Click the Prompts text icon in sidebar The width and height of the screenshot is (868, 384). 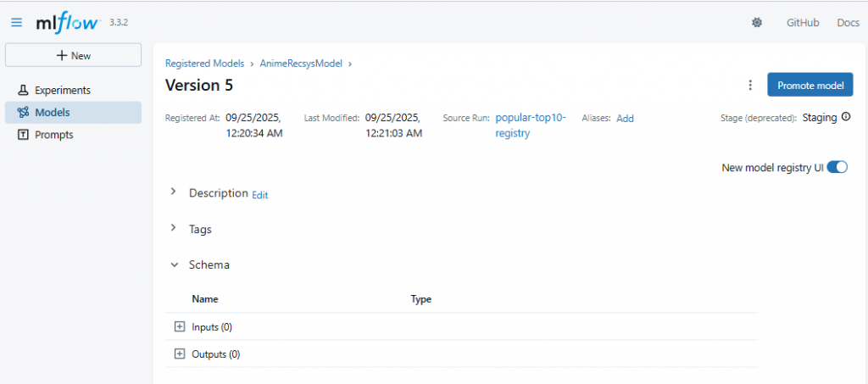point(23,135)
